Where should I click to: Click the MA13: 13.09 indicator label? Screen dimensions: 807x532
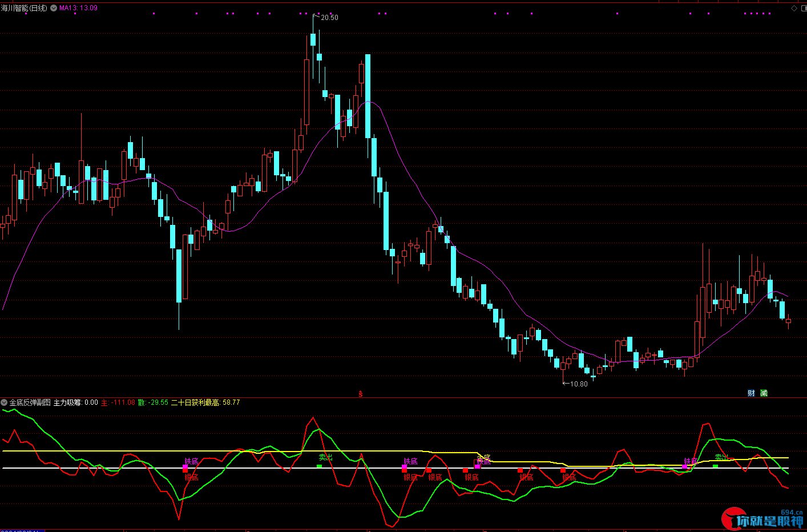[x=78, y=8]
